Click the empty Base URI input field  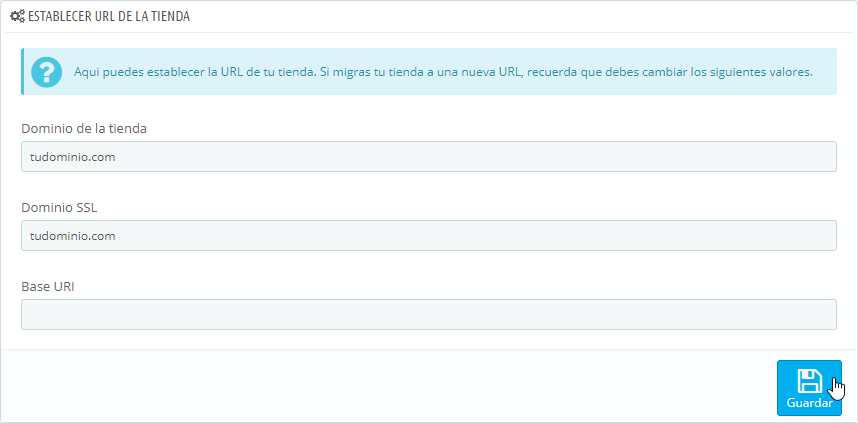(428, 314)
